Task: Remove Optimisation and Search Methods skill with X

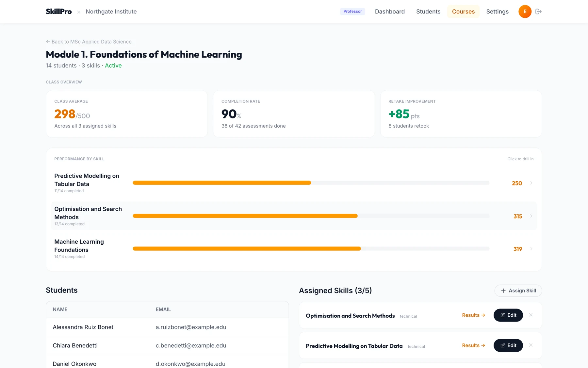Action: click(531, 315)
